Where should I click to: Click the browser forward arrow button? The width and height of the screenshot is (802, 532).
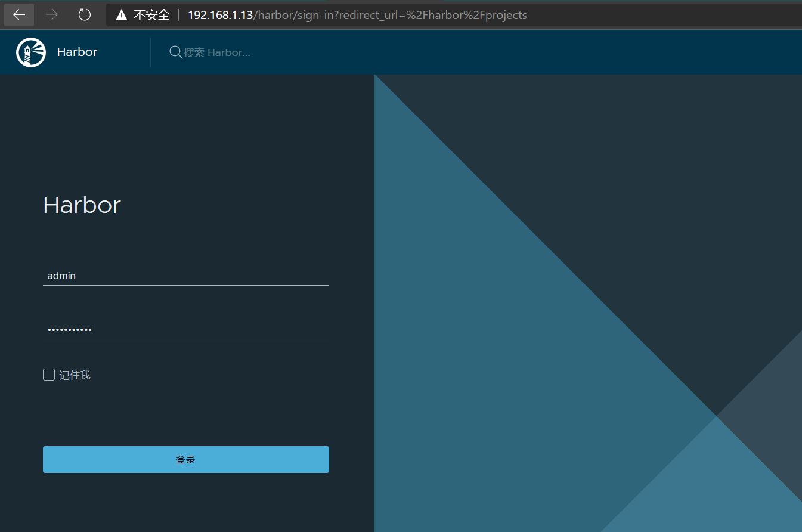point(52,15)
